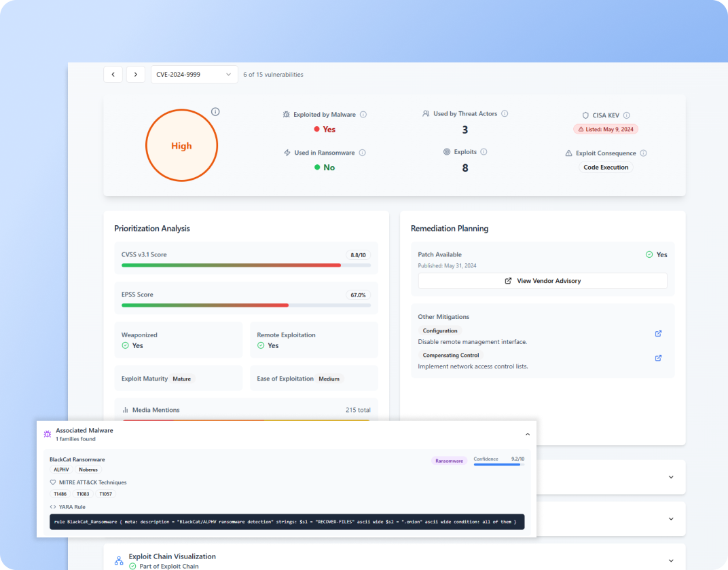Click the Confidence 9.2/10 progress bar
Viewport: 728px width, 570px height.
pyautogui.click(x=499, y=465)
